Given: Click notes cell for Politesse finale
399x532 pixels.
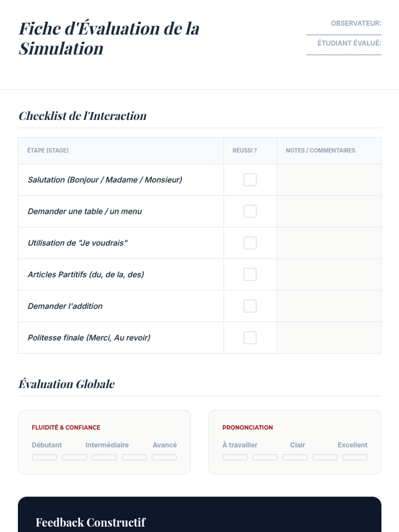Looking at the screenshot, I should pos(329,337).
